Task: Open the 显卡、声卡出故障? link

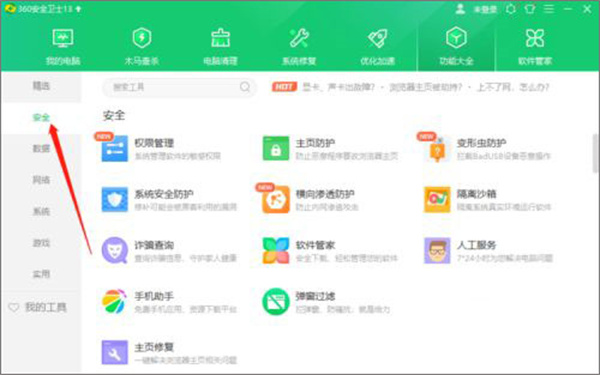Action: coord(338,87)
